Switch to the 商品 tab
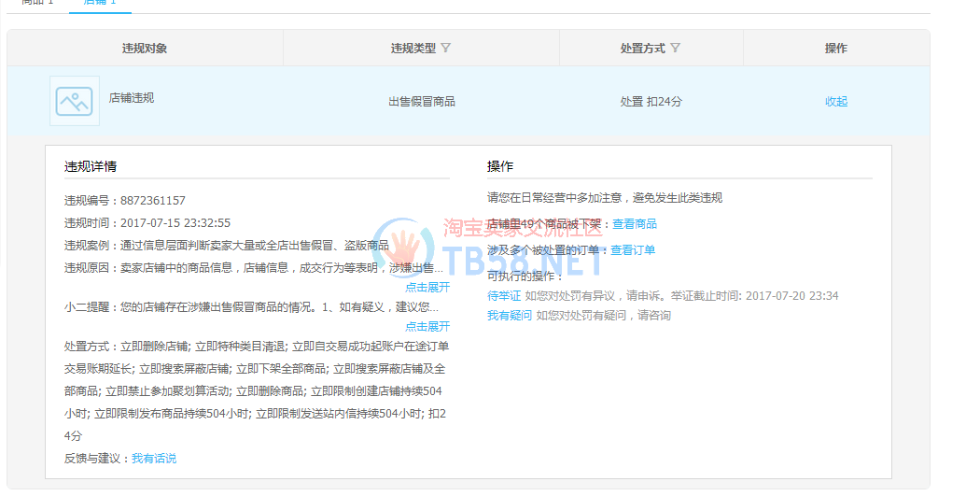This screenshot has height=496, width=980. click(x=38, y=3)
